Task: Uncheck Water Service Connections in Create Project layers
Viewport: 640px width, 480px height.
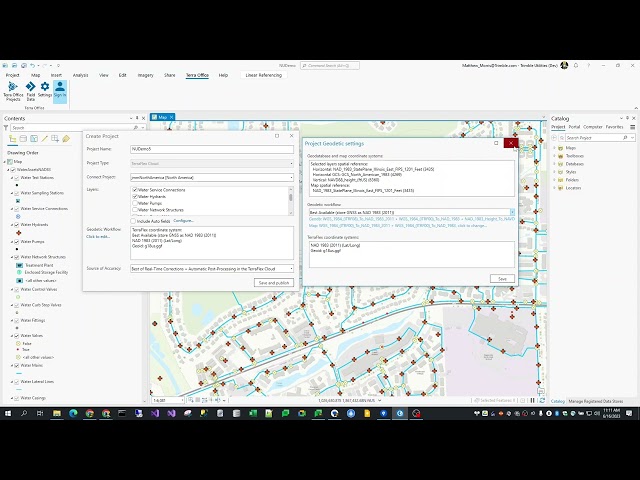Action: tap(135, 190)
